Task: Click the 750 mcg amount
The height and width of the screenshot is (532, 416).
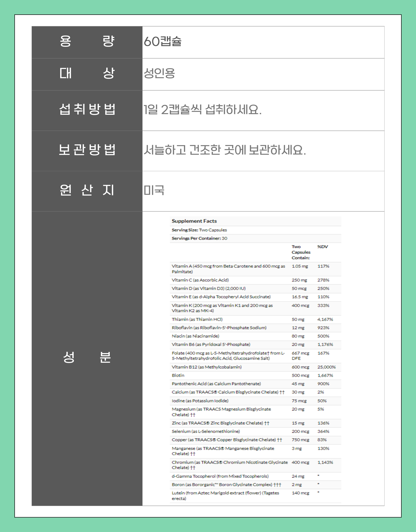Action: click(x=301, y=440)
